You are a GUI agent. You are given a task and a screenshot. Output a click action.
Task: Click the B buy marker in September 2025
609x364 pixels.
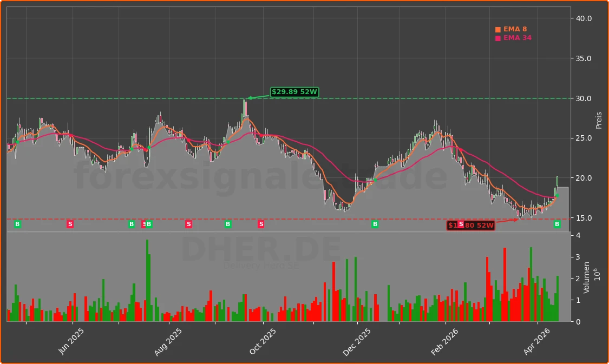tap(228, 224)
